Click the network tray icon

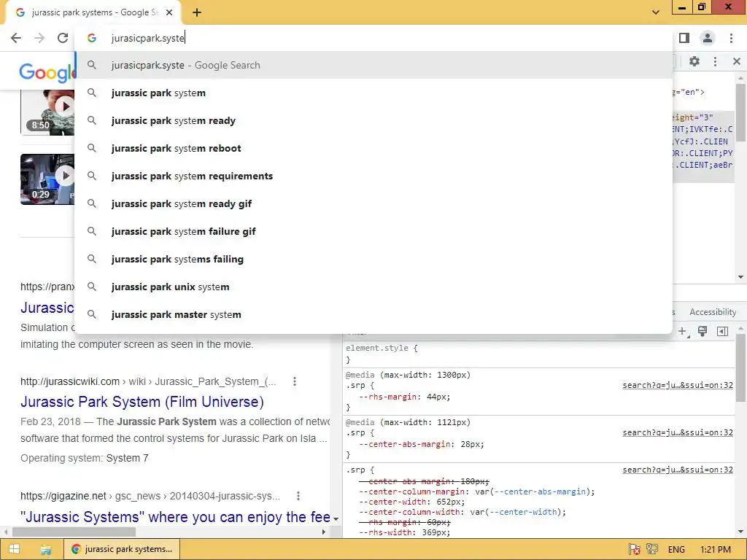pos(652,550)
